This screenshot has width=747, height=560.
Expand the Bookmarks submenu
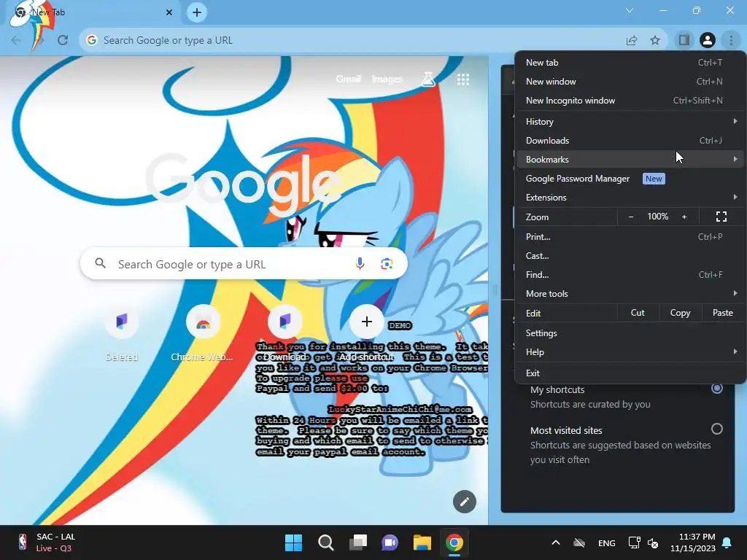[x=630, y=160]
